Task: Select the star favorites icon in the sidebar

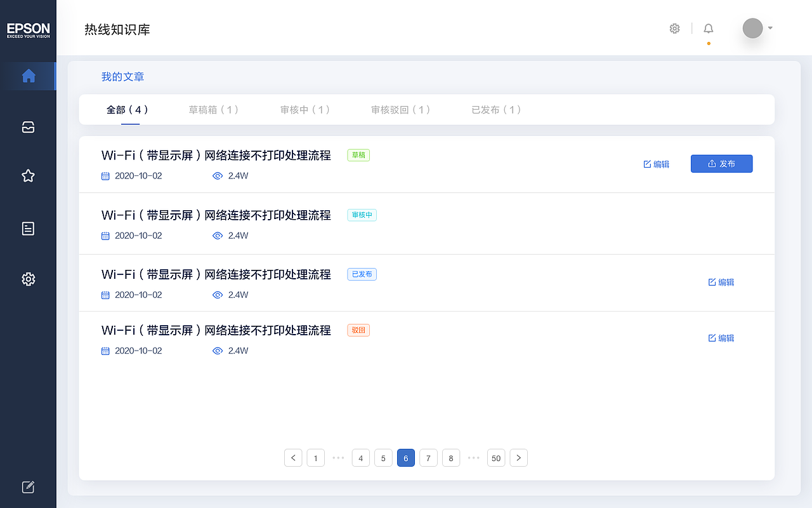Action: (28, 176)
